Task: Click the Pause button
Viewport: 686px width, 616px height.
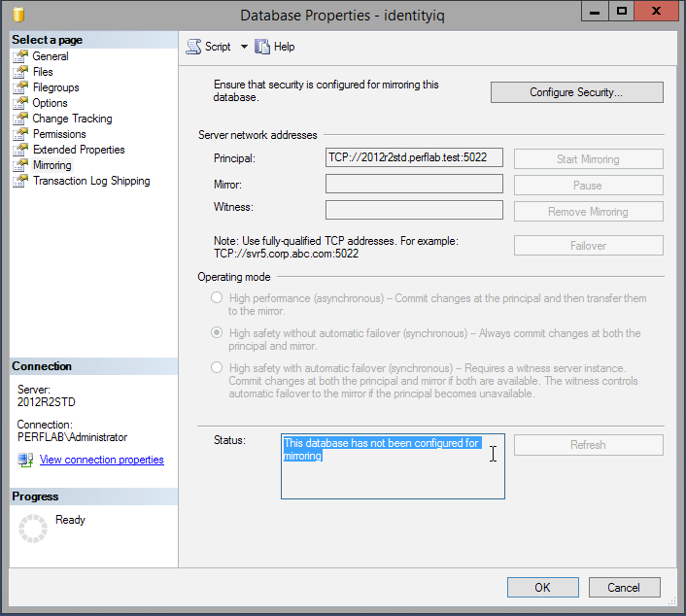Action: click(x=589, y=185)
